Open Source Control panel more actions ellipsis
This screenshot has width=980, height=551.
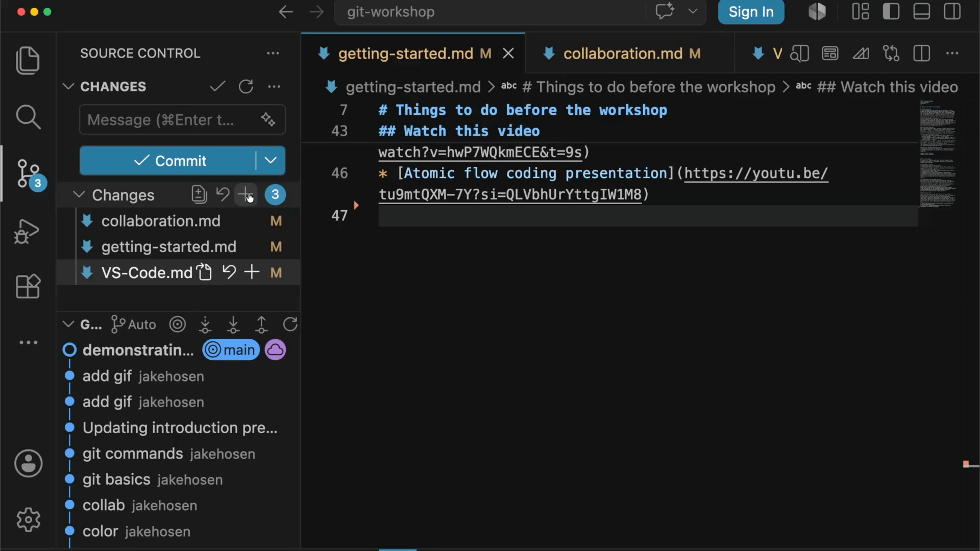pyautogui.click(x=273, y=53)
